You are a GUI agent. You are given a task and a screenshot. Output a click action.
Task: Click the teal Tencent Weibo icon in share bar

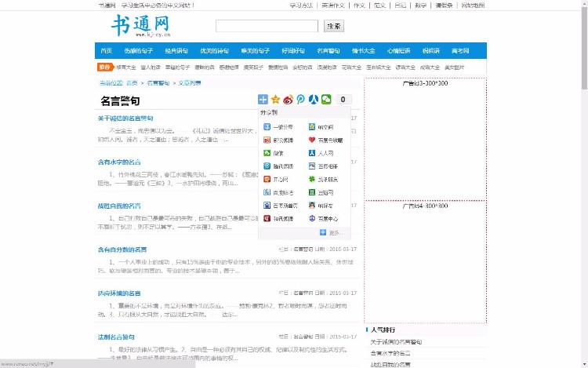[301, 100]
